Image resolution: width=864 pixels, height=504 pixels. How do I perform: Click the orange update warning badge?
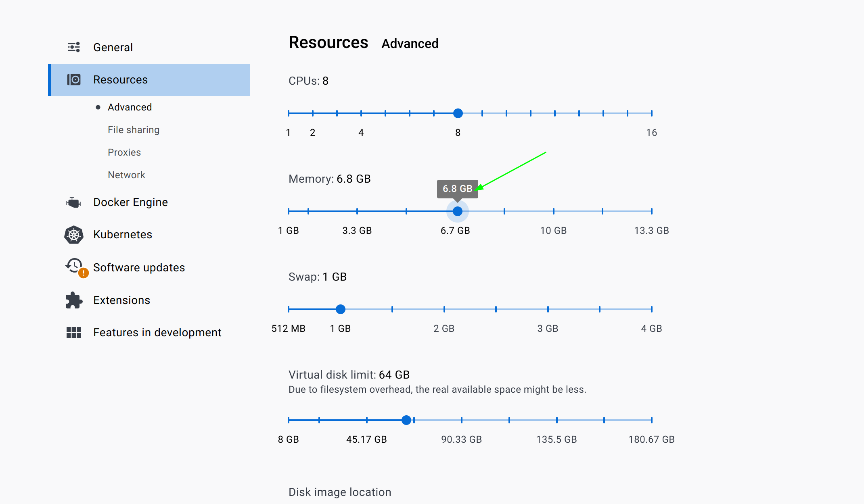pos(84,273)
